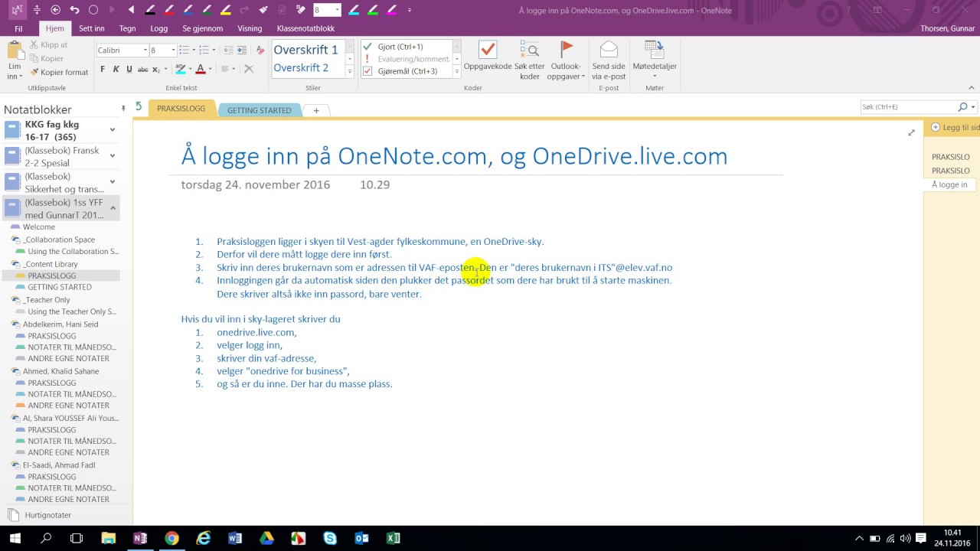980x551 pixels.
Task: Click the Oppgavekode checkbox tag button
Action: click(488, 57)
